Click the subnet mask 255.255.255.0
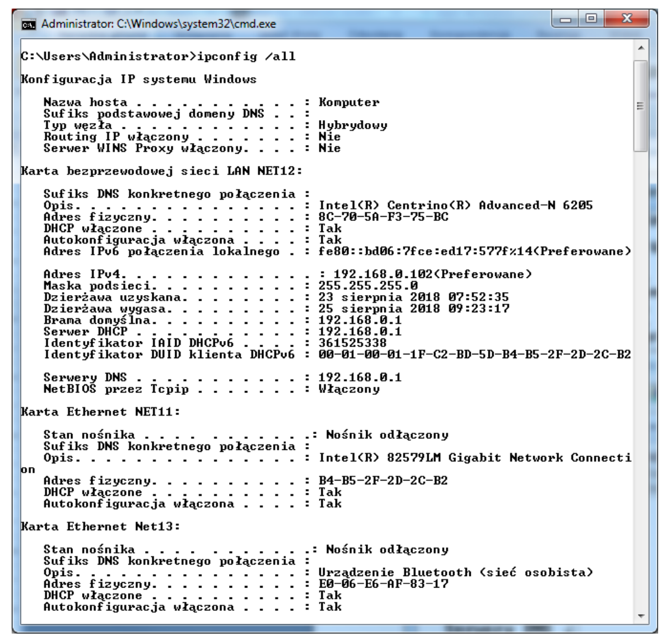 point(368,286)
